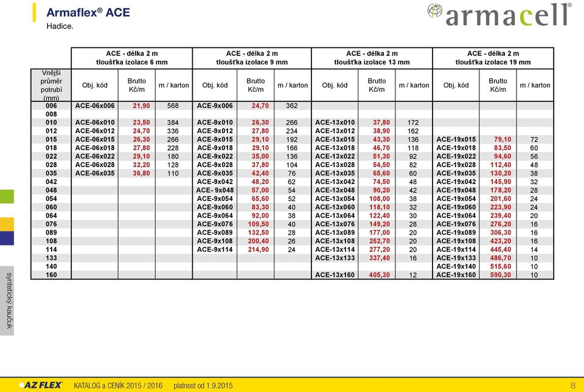Click diameter row label '108'
Viewport: 584px width, 392px height.
(51, 241)
